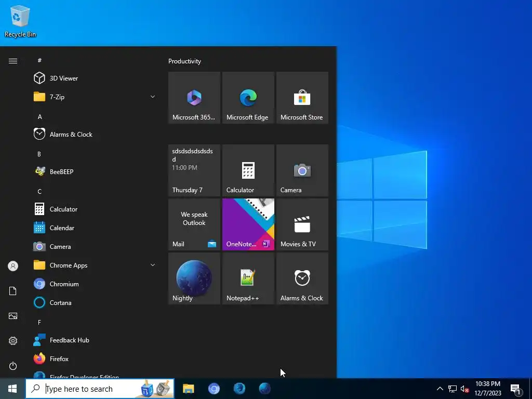The width and height of the screenshot is (532, 399).
Task: Open Cortana from the app list
Action: click(x=95, y=303)
